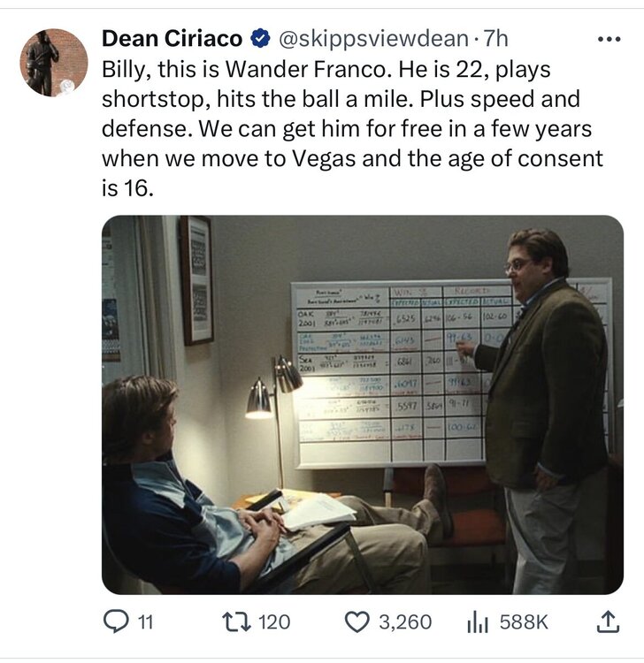This screenshot has height=663, width=644.
Task: Retweet using the arrows icon
Action: [239, 622]
